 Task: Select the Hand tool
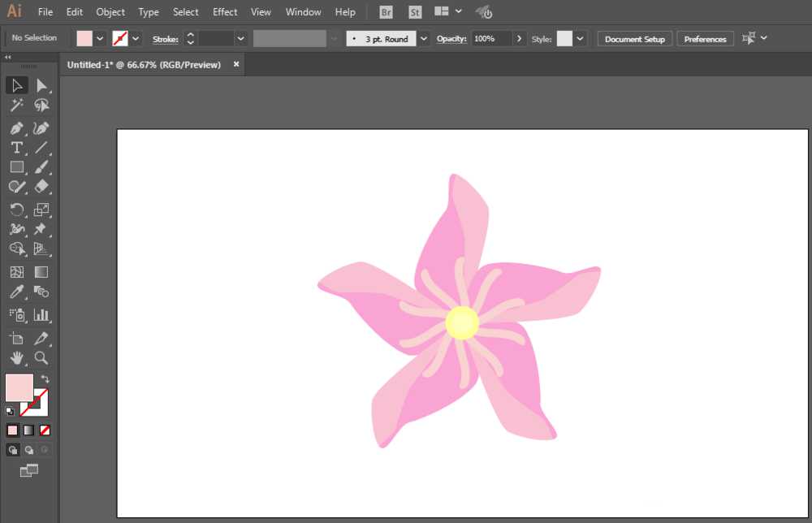point(16,358)
